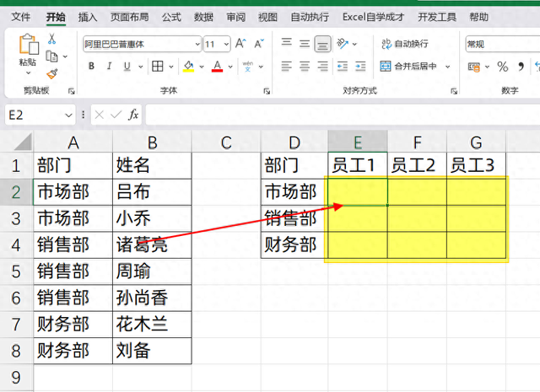Viewport: 540px width, 392px height.
Task: Click cell containing 诸葛亮
Action: click(152, 245)
